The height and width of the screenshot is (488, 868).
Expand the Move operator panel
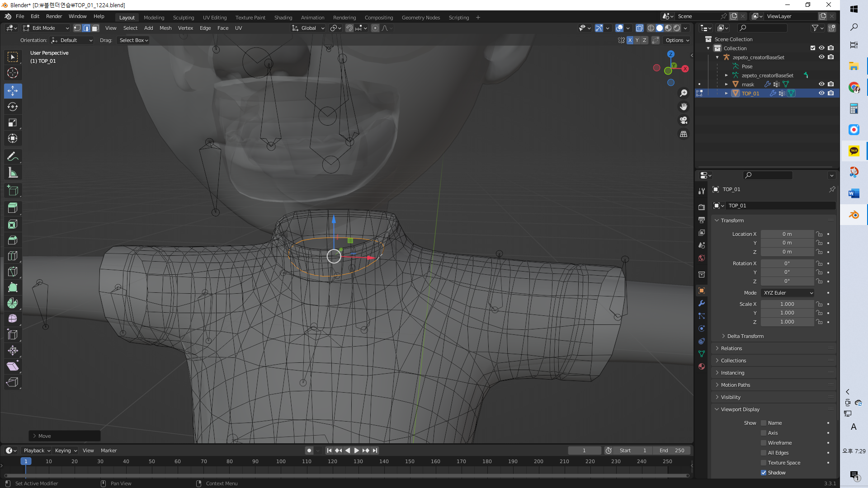click(64, 436)
